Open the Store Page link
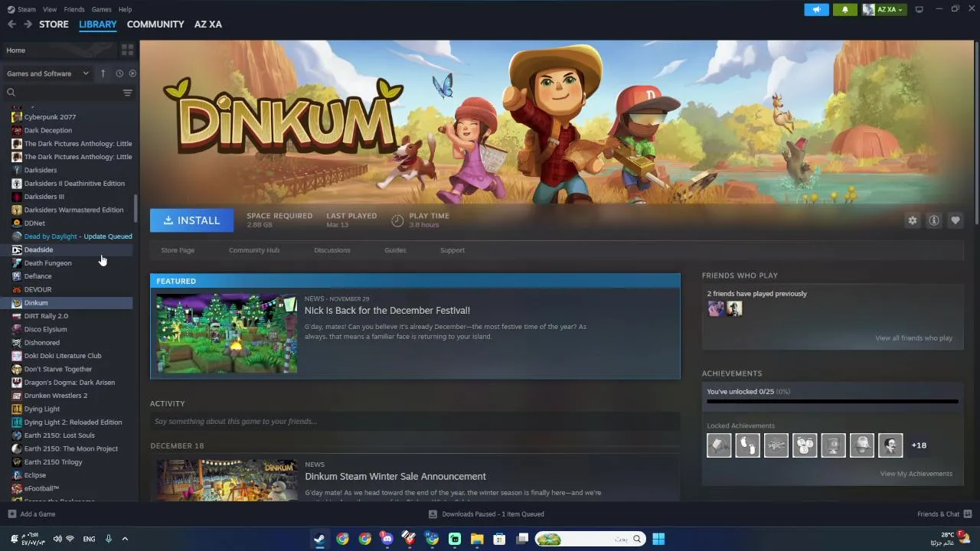Image resolution: width=980 pixels, height=551 pixels. pos(178,250)
